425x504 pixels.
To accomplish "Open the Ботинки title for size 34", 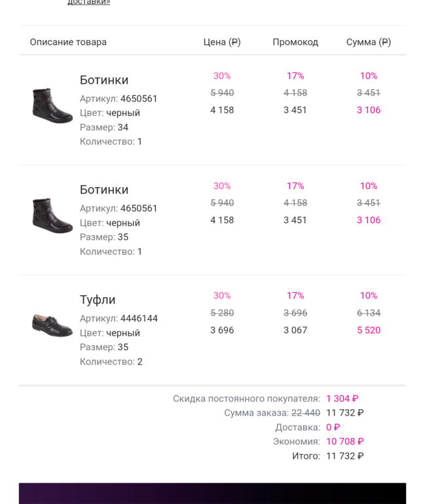I will pos(104,80).
